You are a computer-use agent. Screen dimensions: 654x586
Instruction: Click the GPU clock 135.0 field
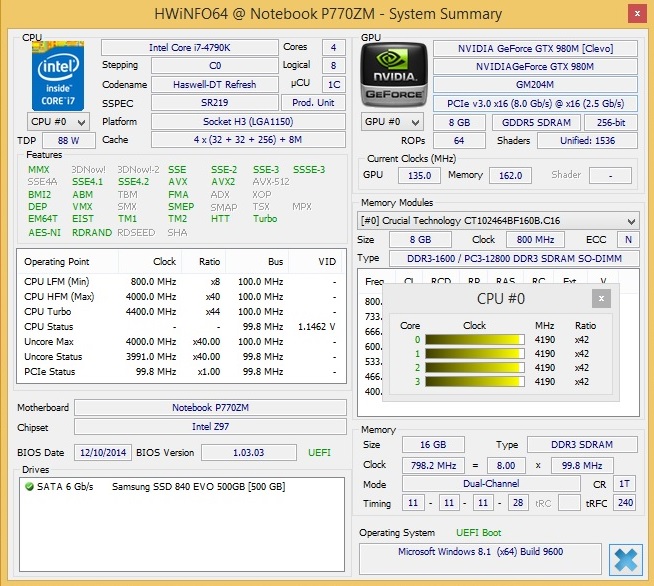pos(419,175)
